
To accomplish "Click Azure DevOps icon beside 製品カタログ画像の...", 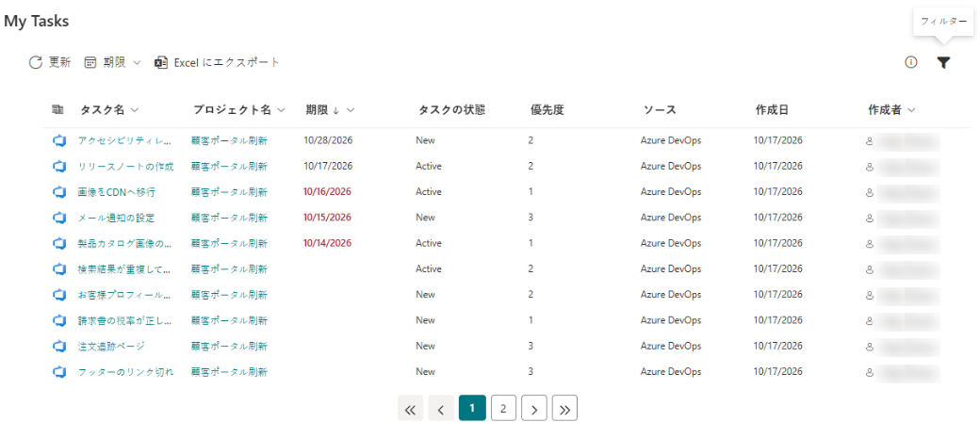I will (58, 243).
